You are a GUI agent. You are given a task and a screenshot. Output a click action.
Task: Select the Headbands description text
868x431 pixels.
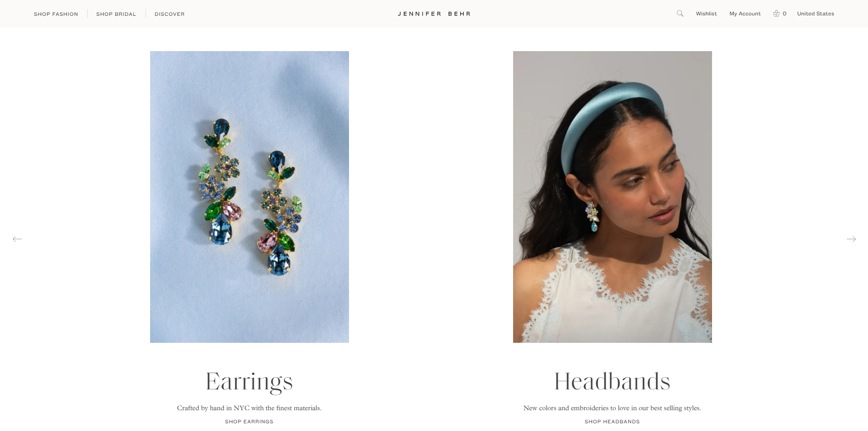click(612, 408)
